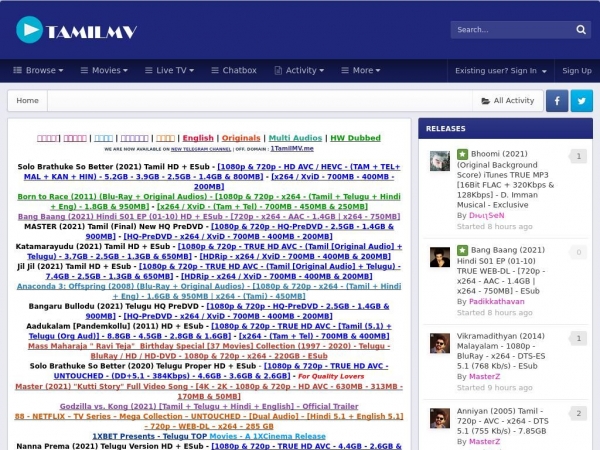
Task: Click the Home breadcrumb
Action: (x=28, y=101)
